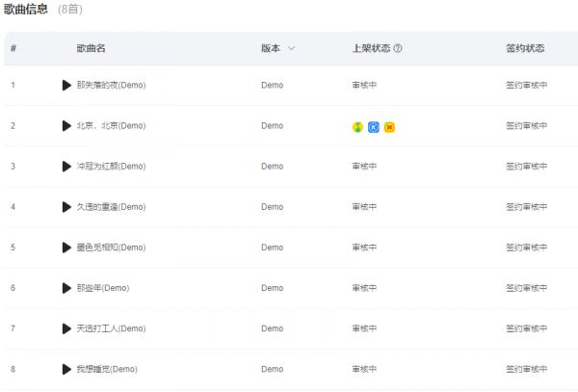Click the 签约状态 column header
The image size is (578, 392).
525,48
